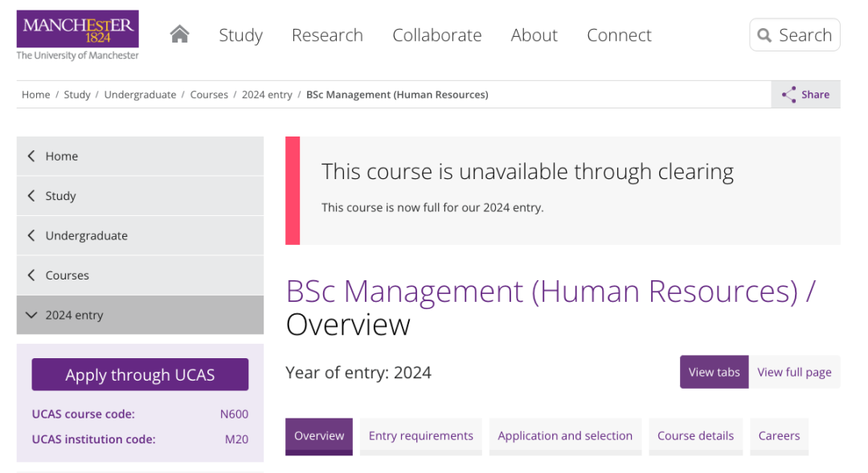Open the Research main menu

[x=327, y=35]
